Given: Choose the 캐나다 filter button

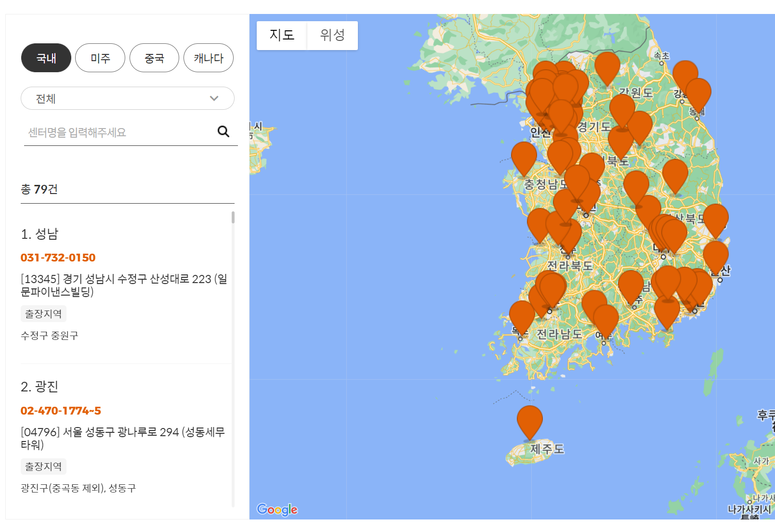Looking at the screenshot, I should pos(209,57).
